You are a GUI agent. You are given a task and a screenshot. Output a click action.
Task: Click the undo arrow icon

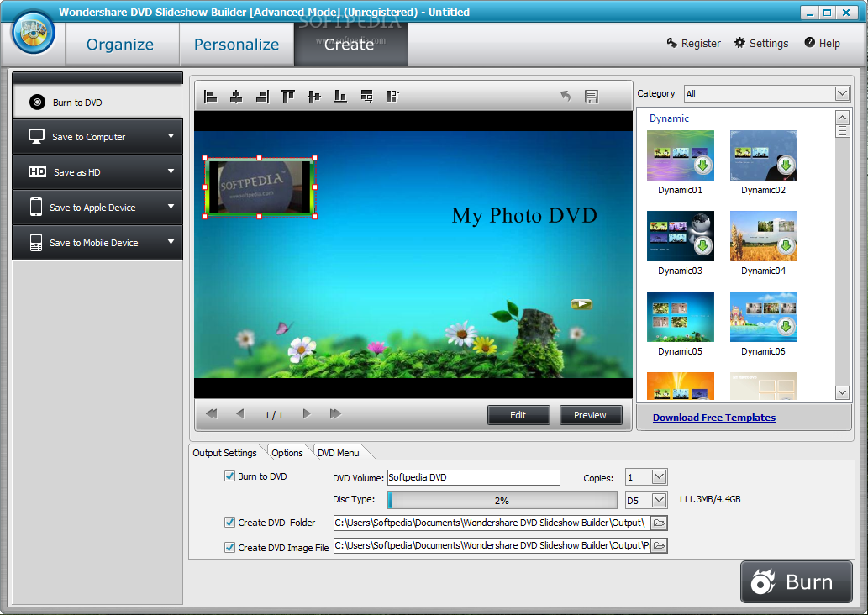566,97
